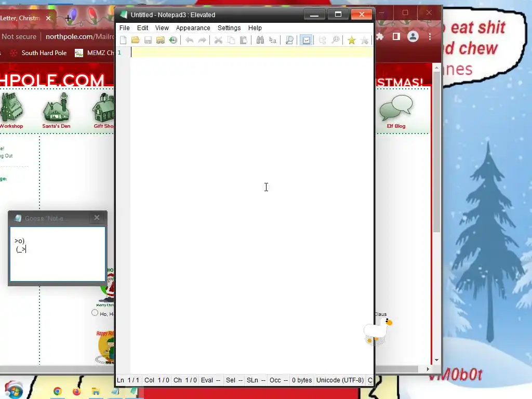
Task: Click the vertical scrollbar down arrow
Action: coord(436,360)
